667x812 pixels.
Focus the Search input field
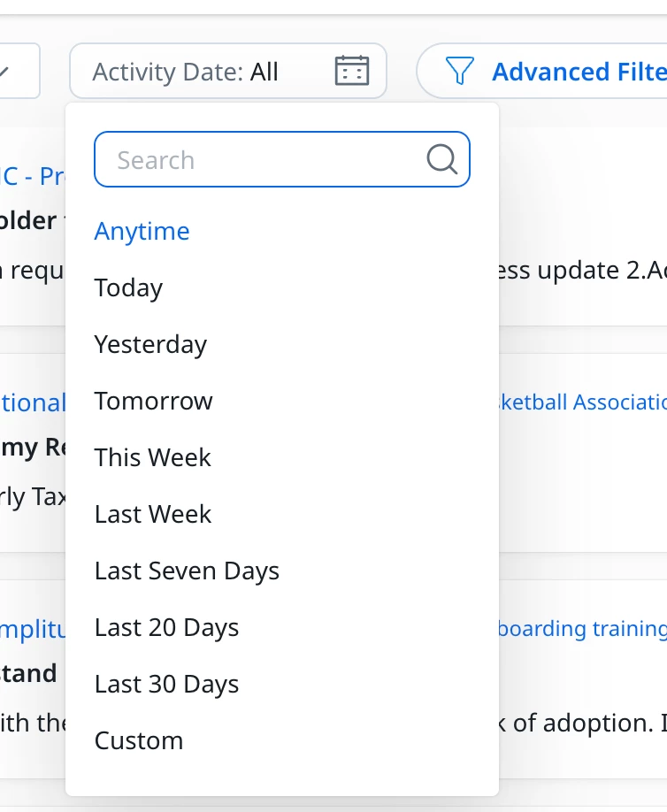282,159
